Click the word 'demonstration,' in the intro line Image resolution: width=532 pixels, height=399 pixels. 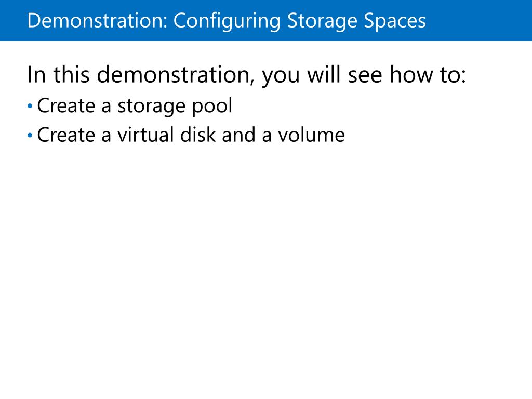tap(176, 75)
